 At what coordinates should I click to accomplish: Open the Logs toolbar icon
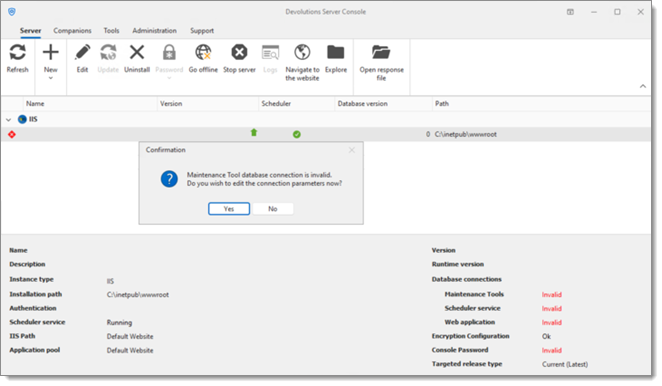pyautogui.click(x=270, y=52)
